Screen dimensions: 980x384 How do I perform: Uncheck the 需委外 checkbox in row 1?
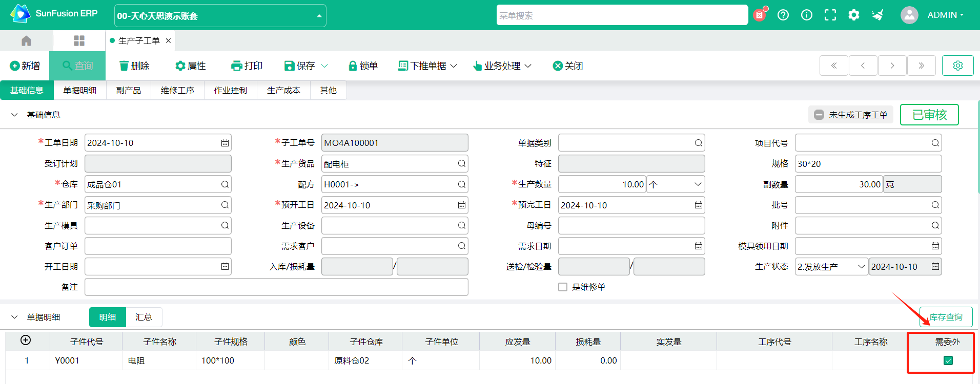tap(948, 360)
